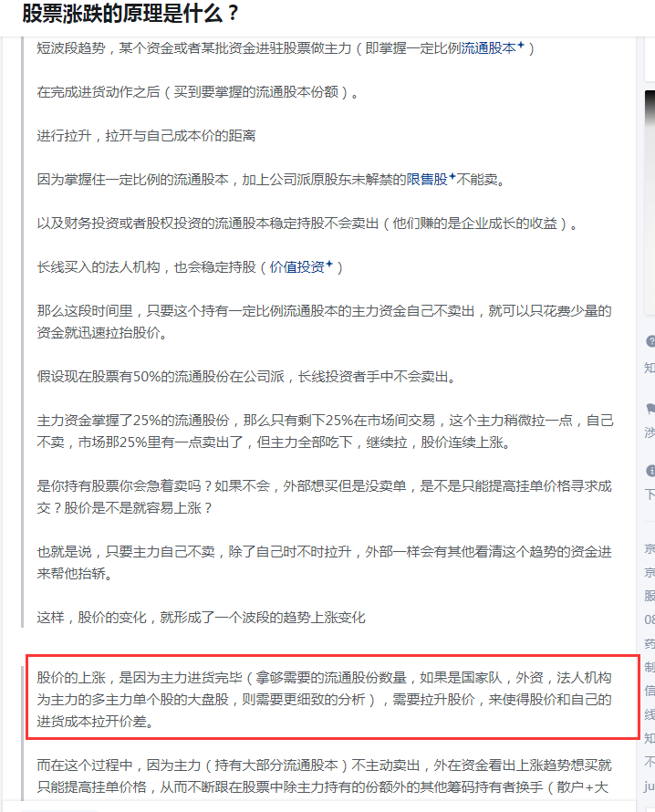Click the 流通股本 keyword link

coord(488,48)
